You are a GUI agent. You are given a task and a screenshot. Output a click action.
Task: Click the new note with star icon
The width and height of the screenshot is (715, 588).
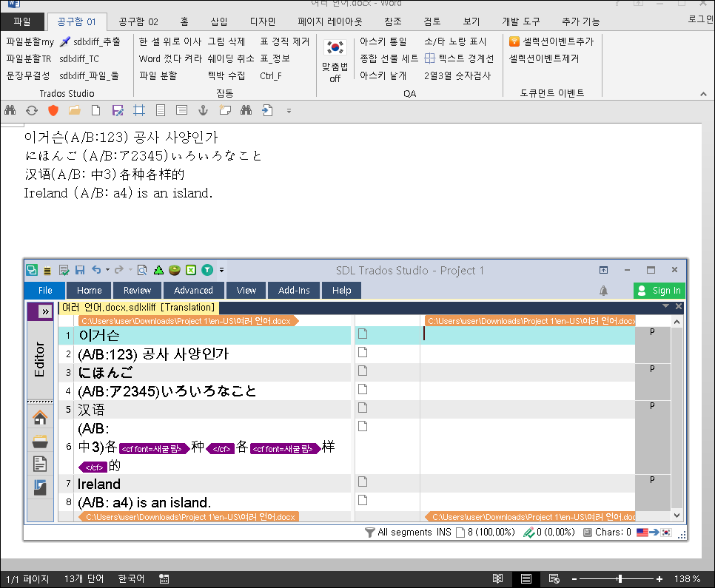click(225, 110)
